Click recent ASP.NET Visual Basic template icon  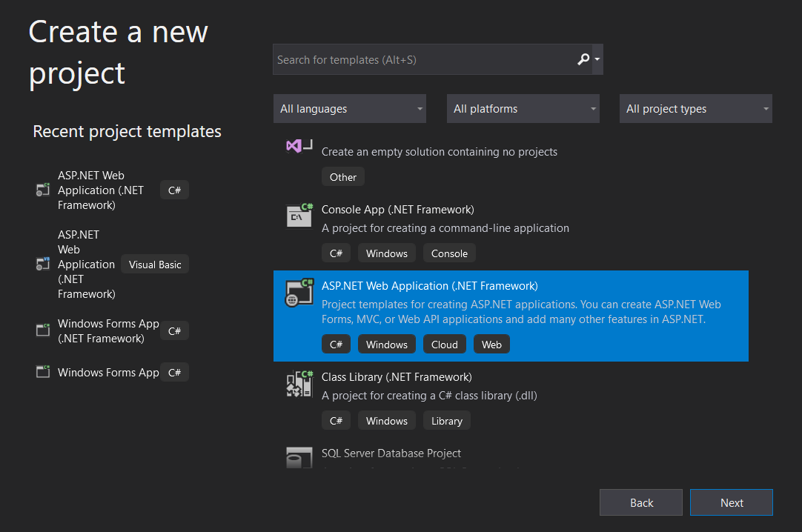pos(43,264)
